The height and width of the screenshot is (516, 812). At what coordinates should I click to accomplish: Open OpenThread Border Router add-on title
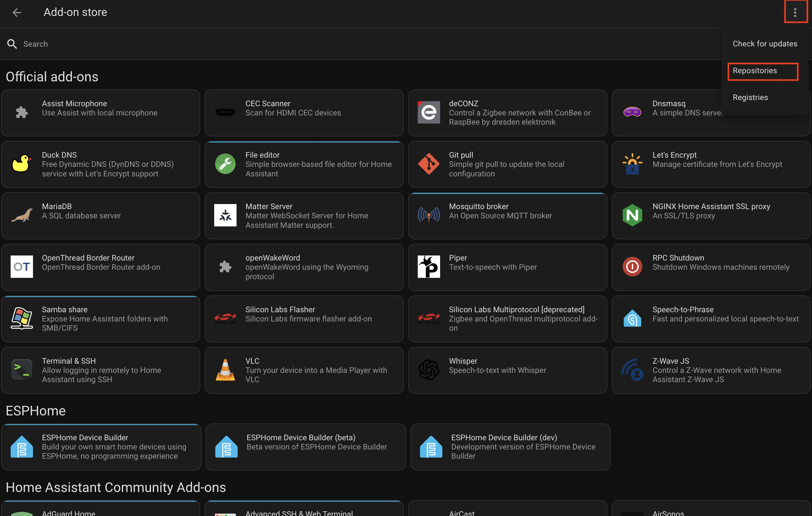[x=88, y=258]
